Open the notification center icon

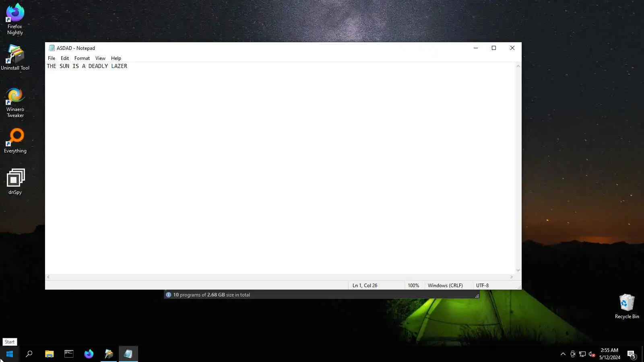tap(631, 354)
